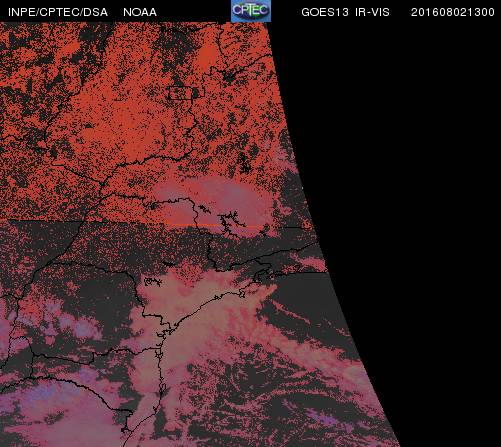Click the GOES13 IR-VIS satellite label
This screenshot has width=501, height=447.
coord(345,12)
